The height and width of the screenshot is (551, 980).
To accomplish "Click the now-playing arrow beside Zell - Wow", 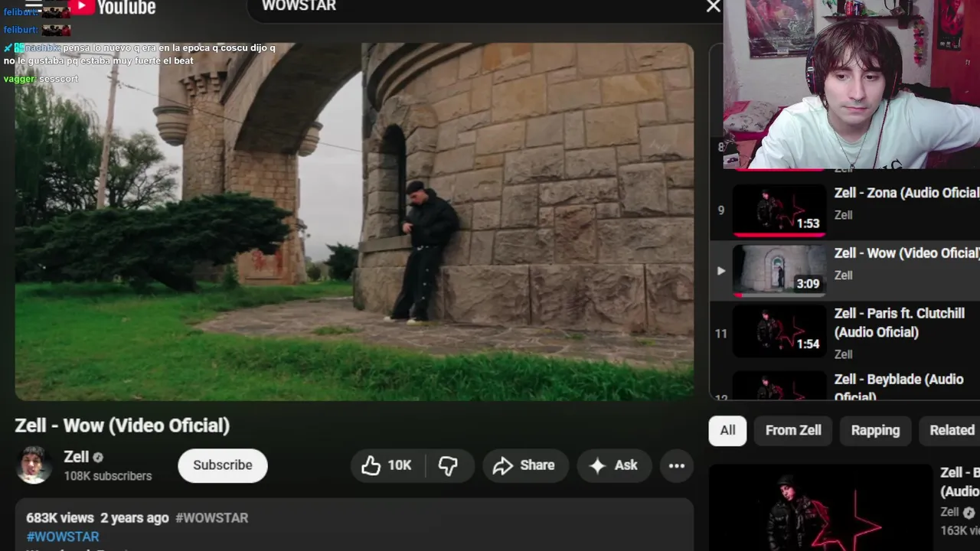I will [720, 270].
